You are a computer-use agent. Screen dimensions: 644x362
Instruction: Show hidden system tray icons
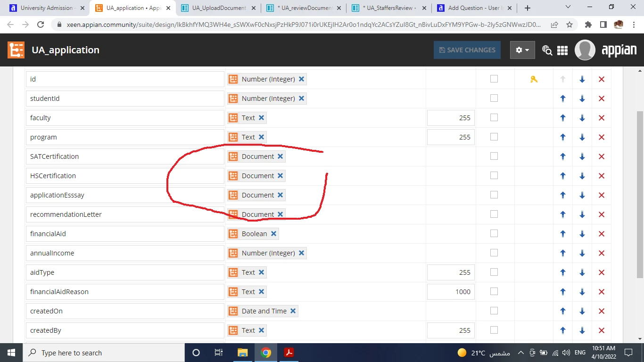coord(520,353)
